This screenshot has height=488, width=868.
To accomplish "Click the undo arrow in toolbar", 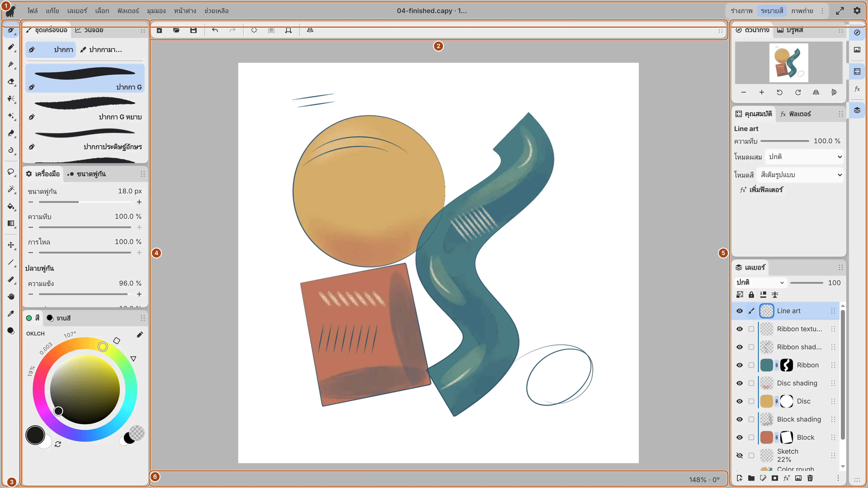I will click(x=215, y=30).
